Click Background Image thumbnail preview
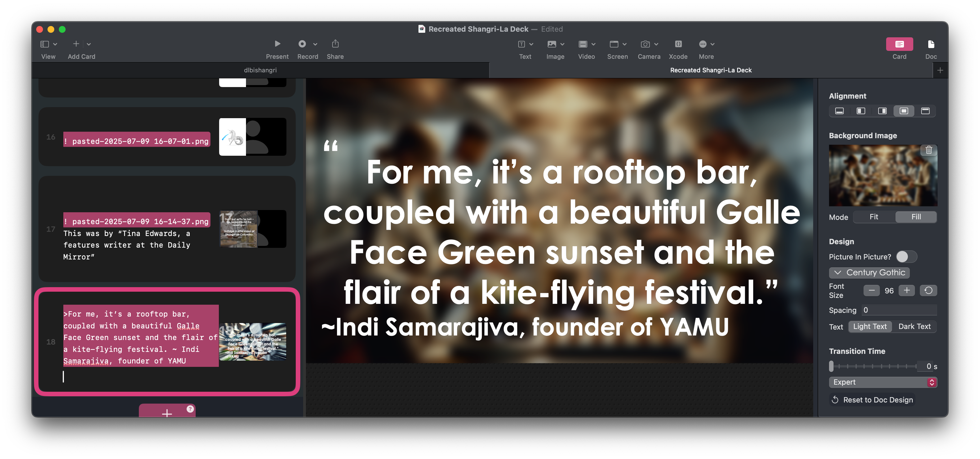This screenshot has height=459, width=980. point(883,176)
